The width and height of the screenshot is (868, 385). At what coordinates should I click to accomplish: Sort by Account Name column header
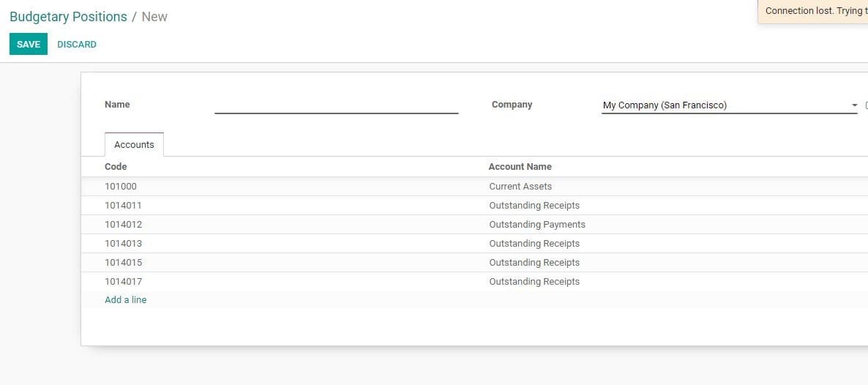pyautogui.click(x=520, y=167)
